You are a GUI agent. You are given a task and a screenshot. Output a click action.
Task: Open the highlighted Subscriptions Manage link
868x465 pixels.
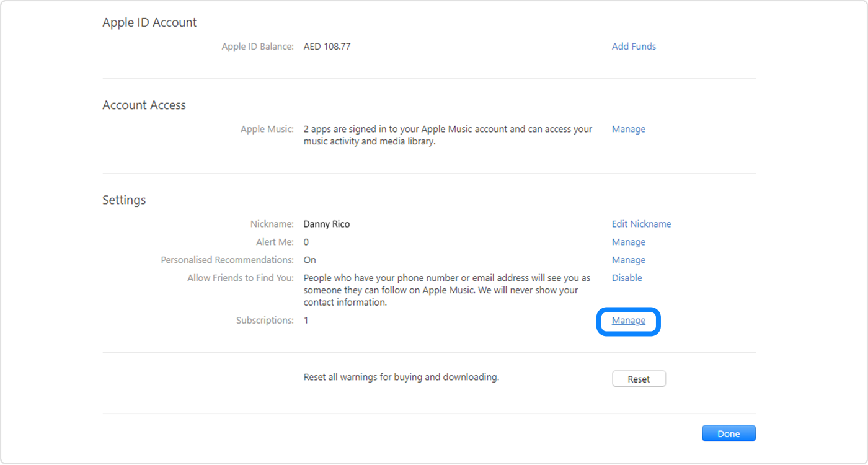[x=628, y=320]
